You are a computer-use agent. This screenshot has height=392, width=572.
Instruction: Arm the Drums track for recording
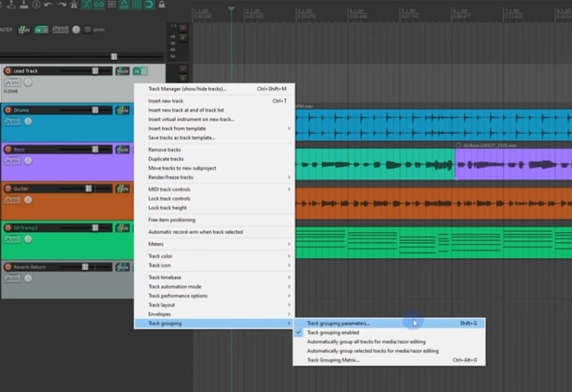tap(8, 110)
